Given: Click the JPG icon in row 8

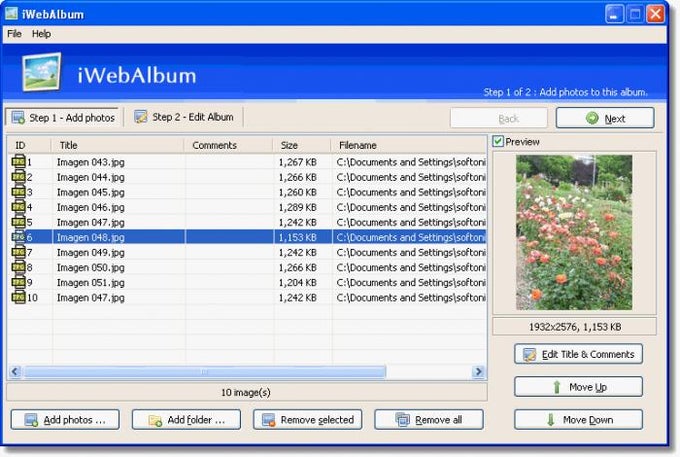Looking at the screenshot, I should 18,267.
